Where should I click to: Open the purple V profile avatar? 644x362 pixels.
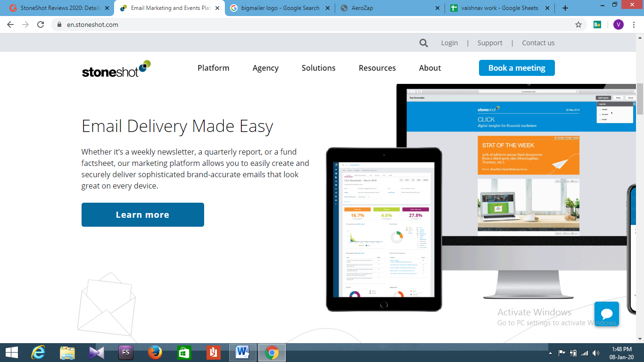click(x=619, y=25)
